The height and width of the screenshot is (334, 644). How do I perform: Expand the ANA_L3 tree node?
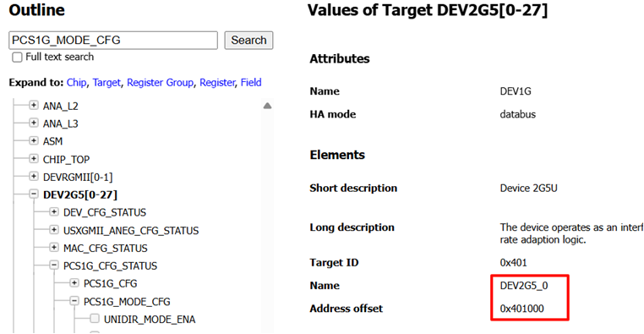34,123
